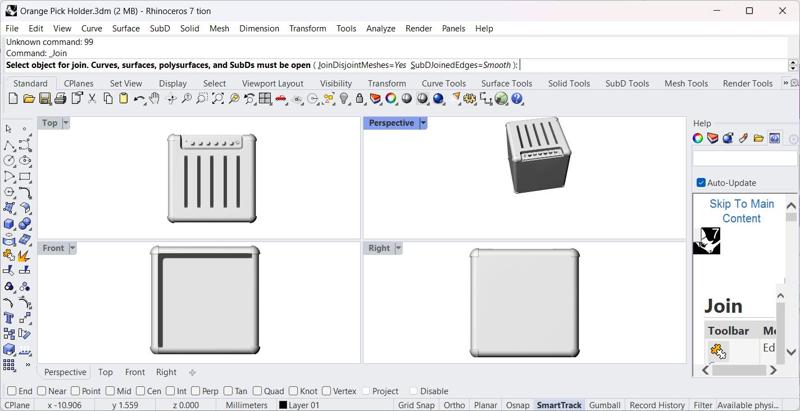
Task: Click the Undo arrow icon
Action: [139, 99]
